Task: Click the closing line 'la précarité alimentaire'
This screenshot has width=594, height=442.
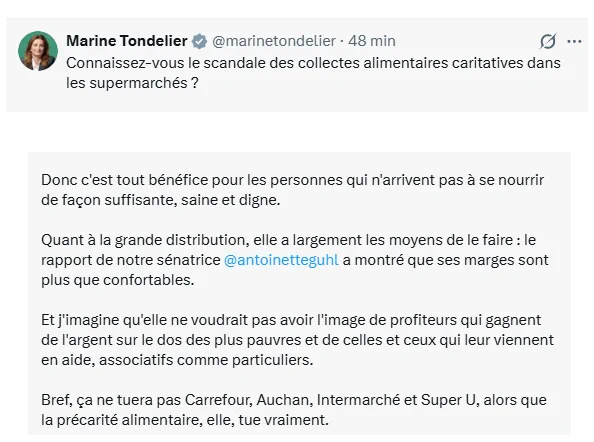Action: (185, 420)
